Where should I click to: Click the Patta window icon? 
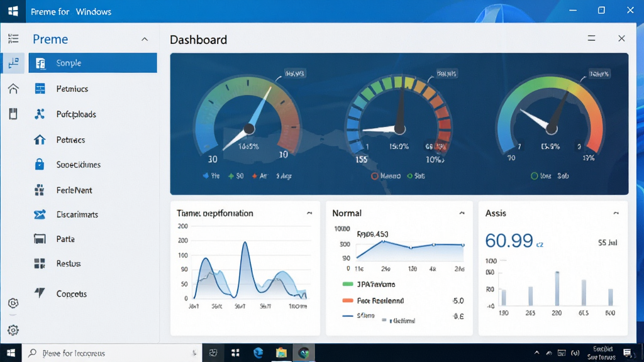(x=40, y=239)
